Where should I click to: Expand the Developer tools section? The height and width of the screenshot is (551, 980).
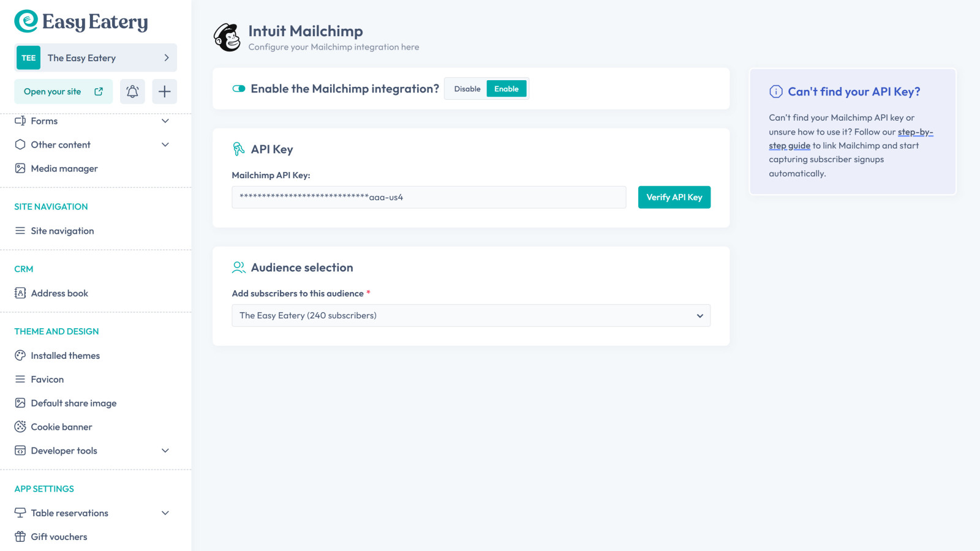click(x=165, y=451)
